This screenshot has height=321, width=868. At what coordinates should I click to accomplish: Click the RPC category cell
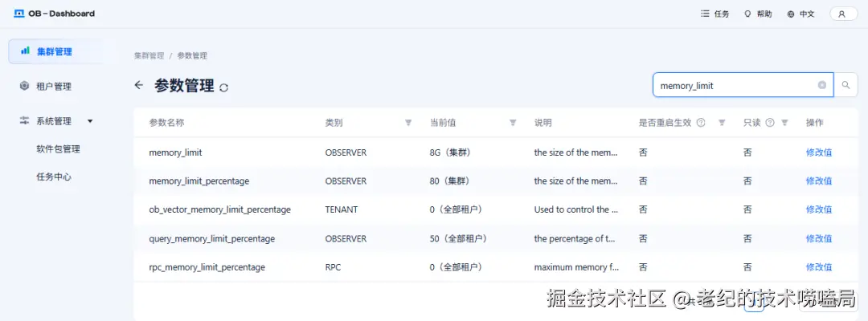(x=333, y=267)
